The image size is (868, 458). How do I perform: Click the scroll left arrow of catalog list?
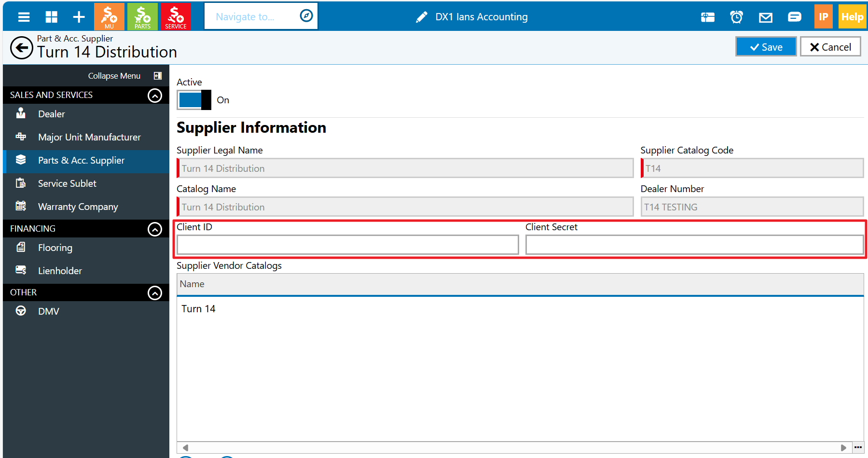185,447
